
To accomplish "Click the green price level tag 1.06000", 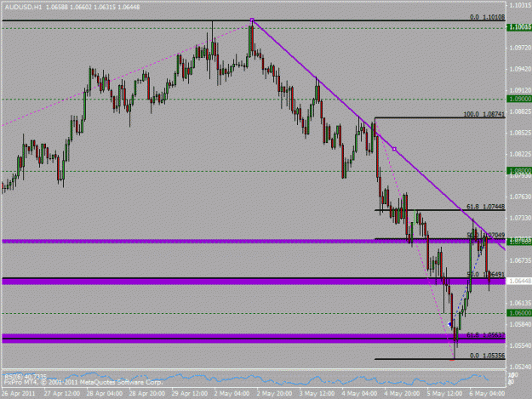I will (x=519, y=312).
